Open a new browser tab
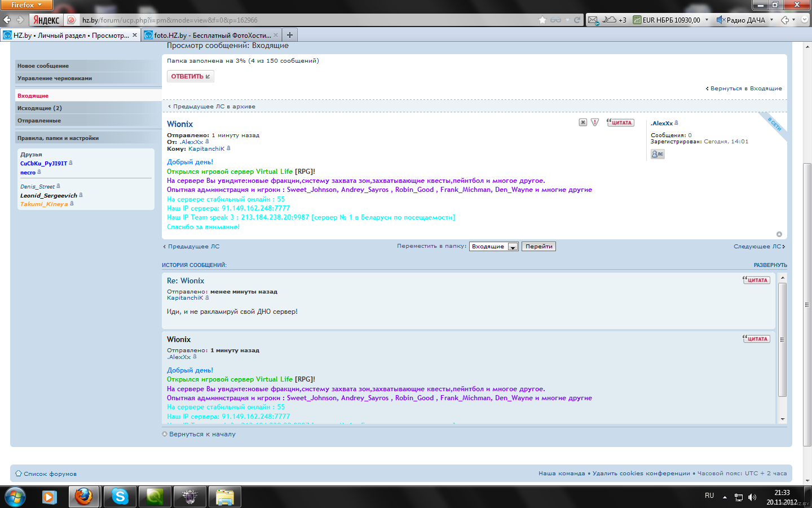 pyautogui.click(x=290, y=35)
